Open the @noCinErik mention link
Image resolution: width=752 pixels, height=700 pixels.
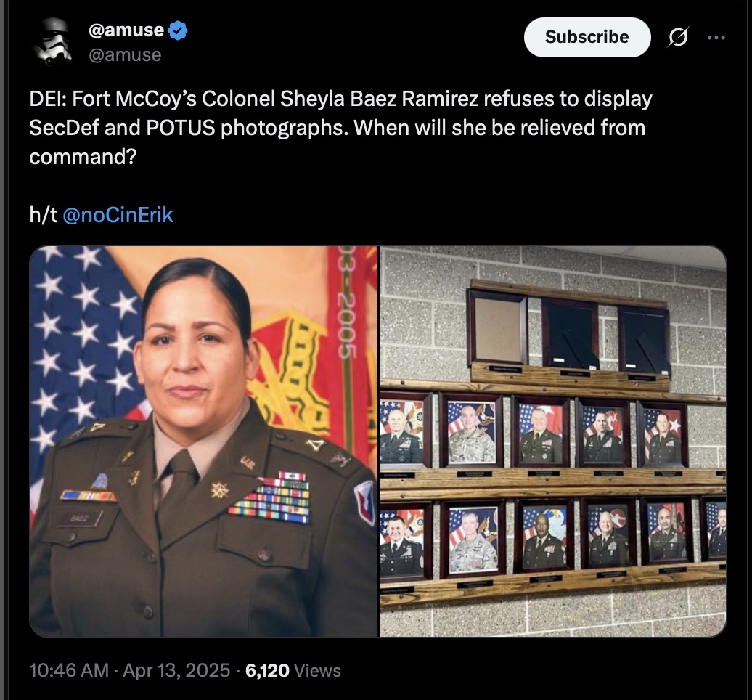pos(118,214)
